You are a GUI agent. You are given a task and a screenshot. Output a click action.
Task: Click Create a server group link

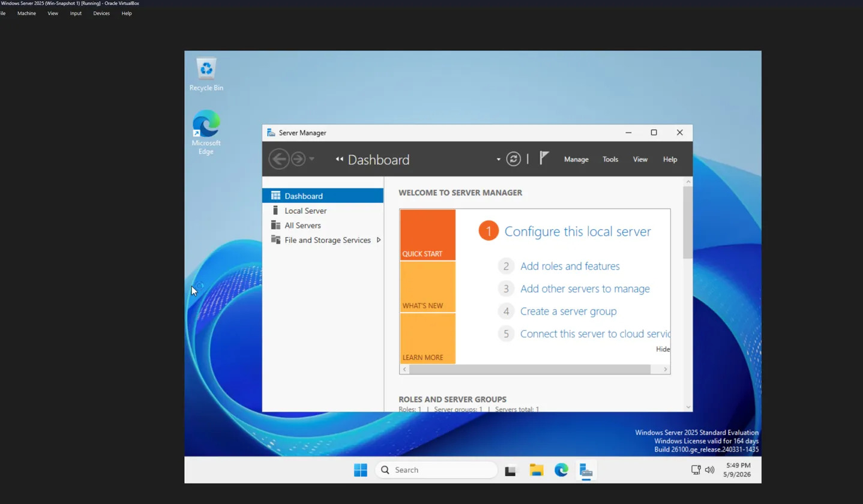pyautogui.click(x=568, y=311)
